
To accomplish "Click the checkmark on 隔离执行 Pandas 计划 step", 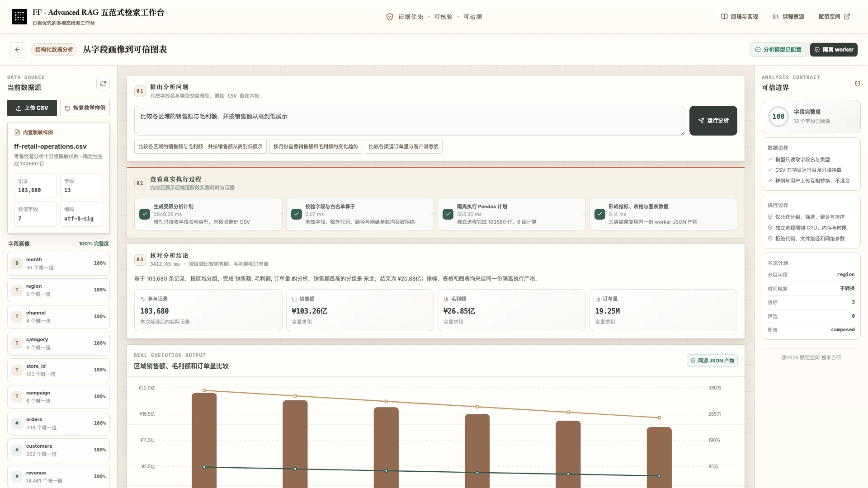I will click(448, 214).
